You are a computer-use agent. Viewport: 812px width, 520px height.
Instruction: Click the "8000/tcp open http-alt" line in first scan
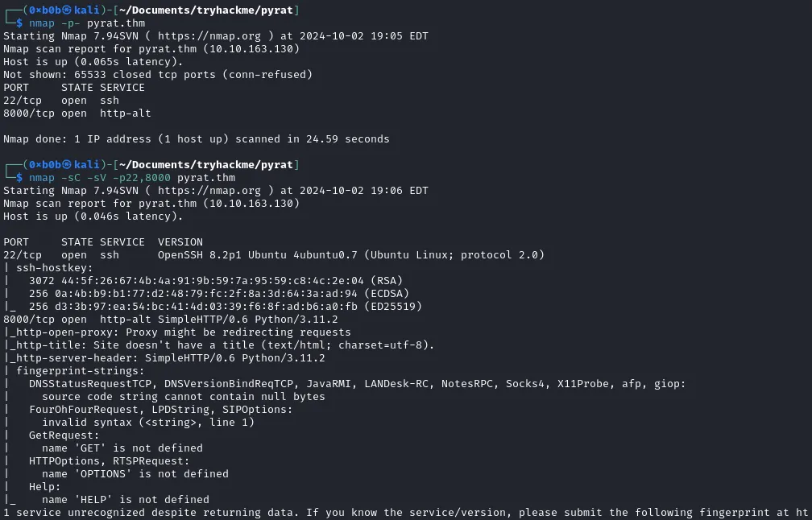77,113
